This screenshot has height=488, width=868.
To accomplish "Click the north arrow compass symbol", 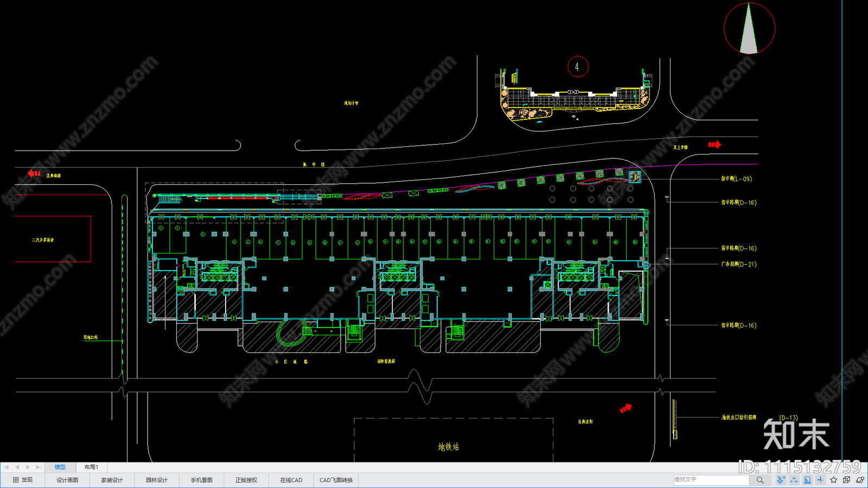I will click(x=749, y=28).
